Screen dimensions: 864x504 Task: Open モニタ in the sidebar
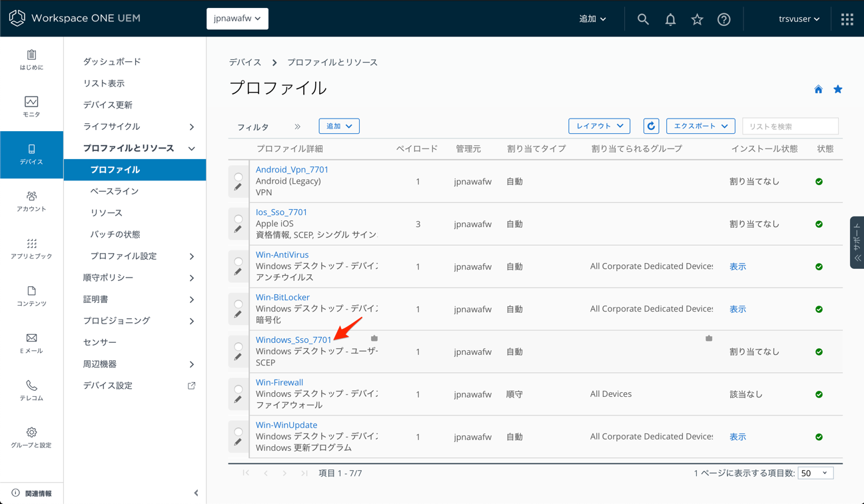click(31, 107)
